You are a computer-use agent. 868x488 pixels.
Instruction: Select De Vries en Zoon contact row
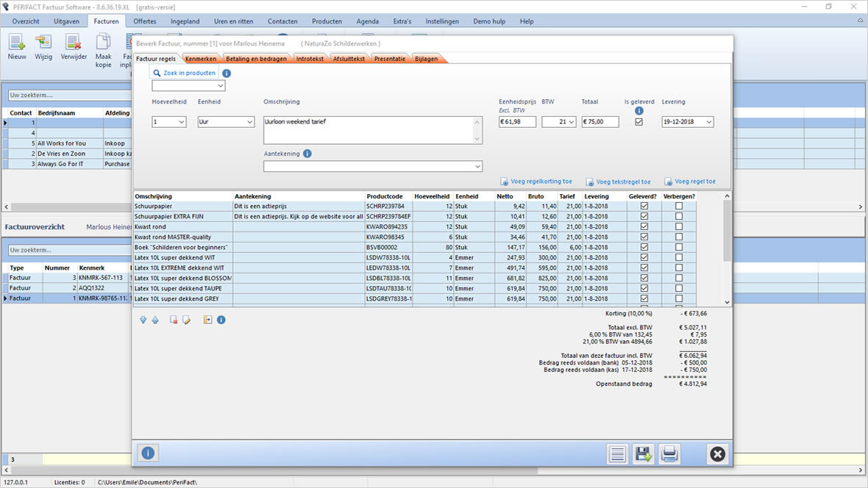[x=67, y=154]
